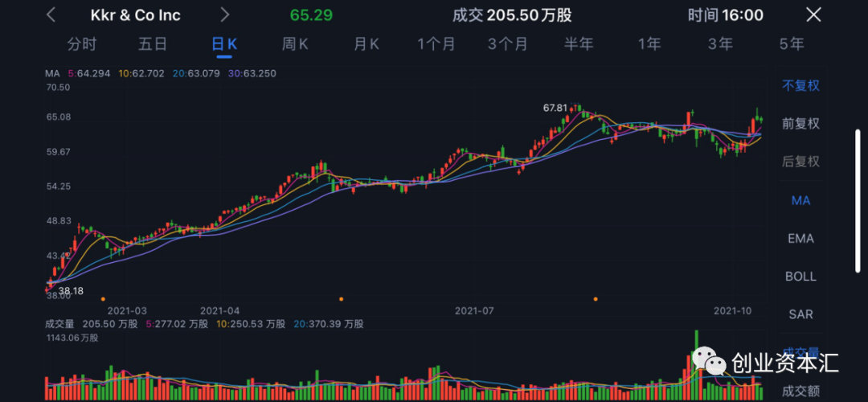Select the 月K monthly candlestick tab
Viewport: 868px width, 402px height.
366,44
